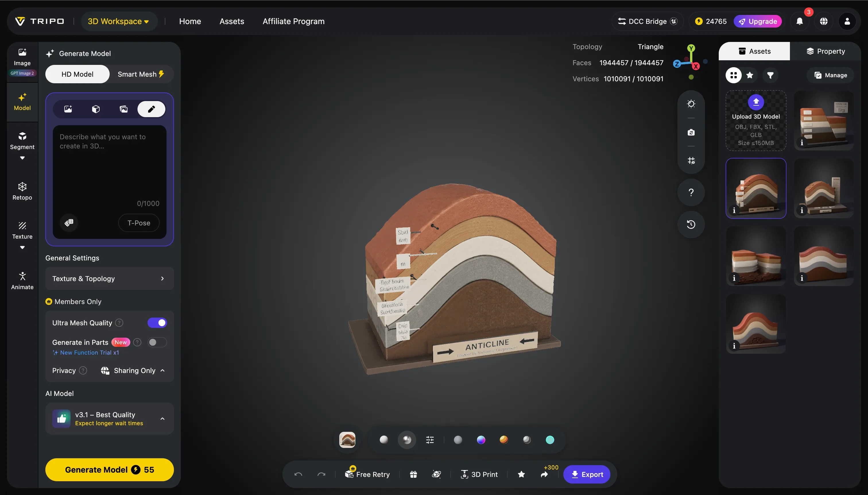868x495 pixels.
Task: Switch to the Property panel tab
Action: coord(826,51)
